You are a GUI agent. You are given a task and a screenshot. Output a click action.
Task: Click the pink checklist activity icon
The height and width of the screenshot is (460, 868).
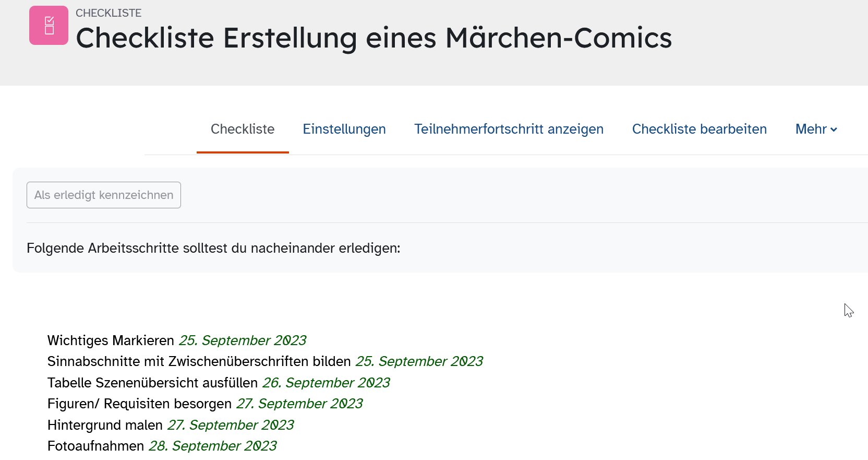(49, 25)
